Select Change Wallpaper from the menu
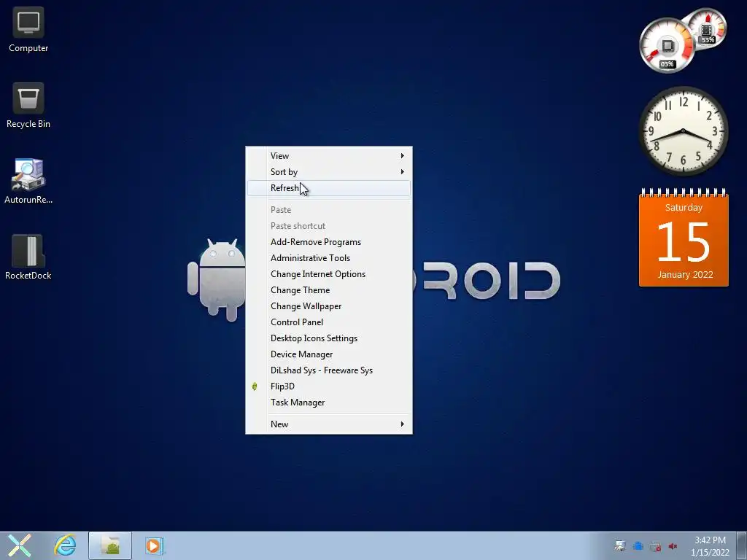This screenshot has height=560, width=747. tap(329, 306)
